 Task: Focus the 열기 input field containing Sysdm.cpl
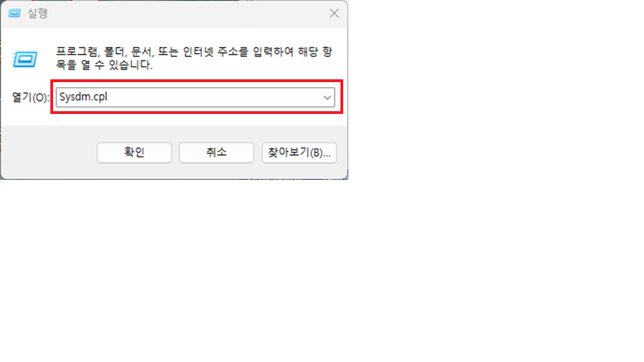pyautogui.click(x=196, y=97)
